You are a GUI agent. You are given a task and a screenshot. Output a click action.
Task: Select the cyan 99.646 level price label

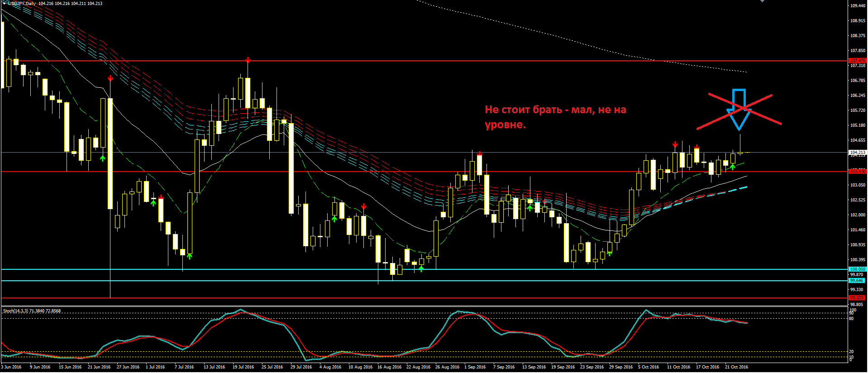point(857,281)
